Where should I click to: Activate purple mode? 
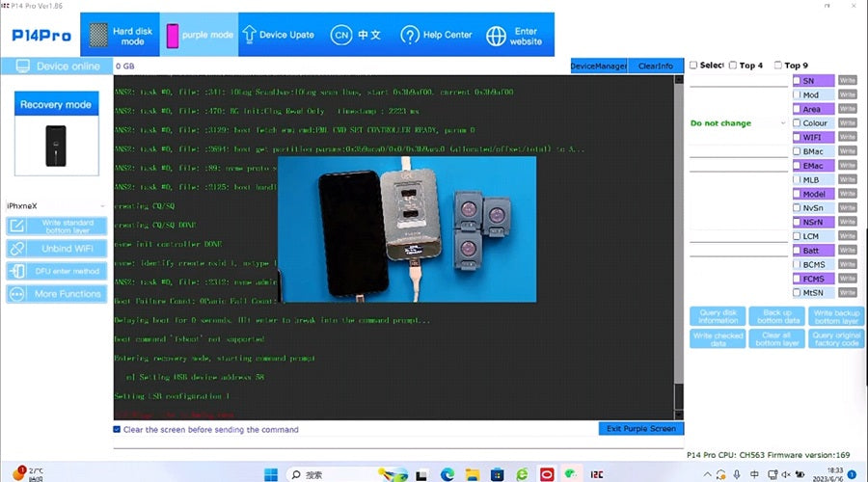[x=198, y=36]
